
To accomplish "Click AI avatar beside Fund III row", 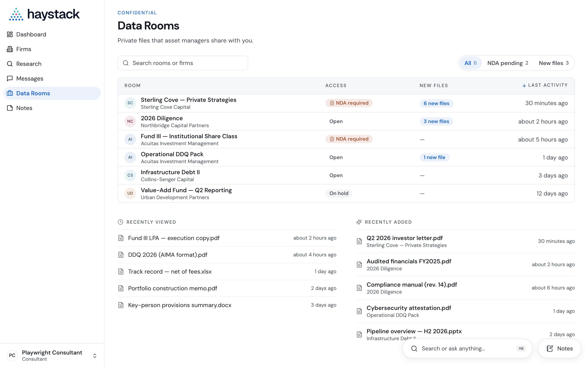I will pyautogui.click(x=130, y=139).
